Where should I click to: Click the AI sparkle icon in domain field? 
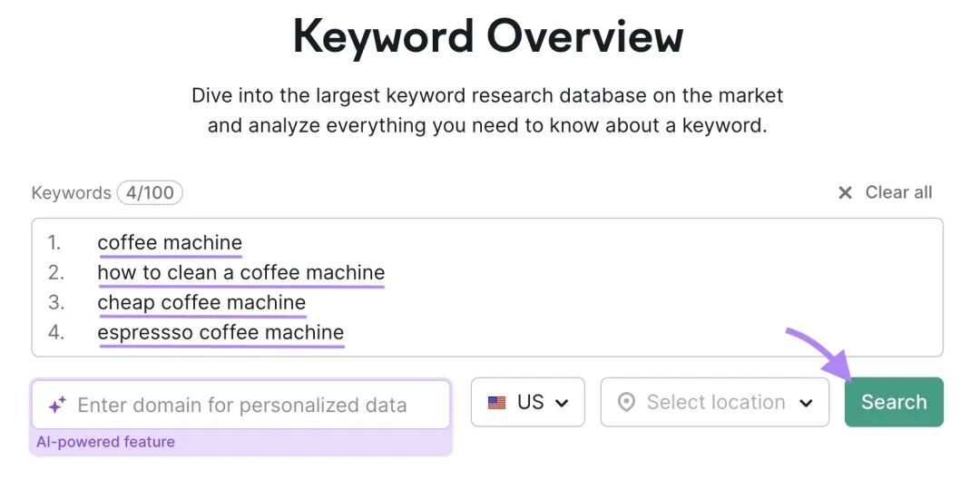[57, 405]
